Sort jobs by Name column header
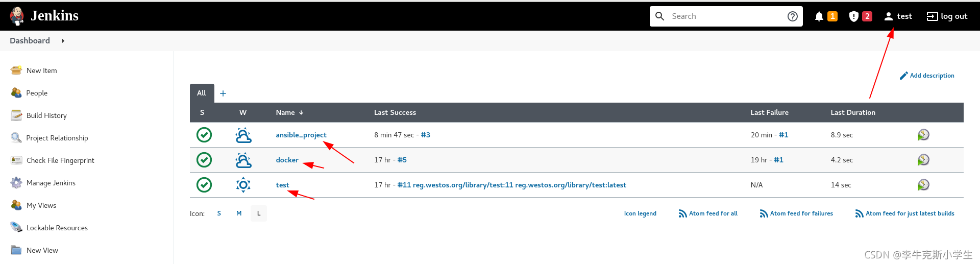Viewport: 980px width, 264px height. click(x=286, y=112)
